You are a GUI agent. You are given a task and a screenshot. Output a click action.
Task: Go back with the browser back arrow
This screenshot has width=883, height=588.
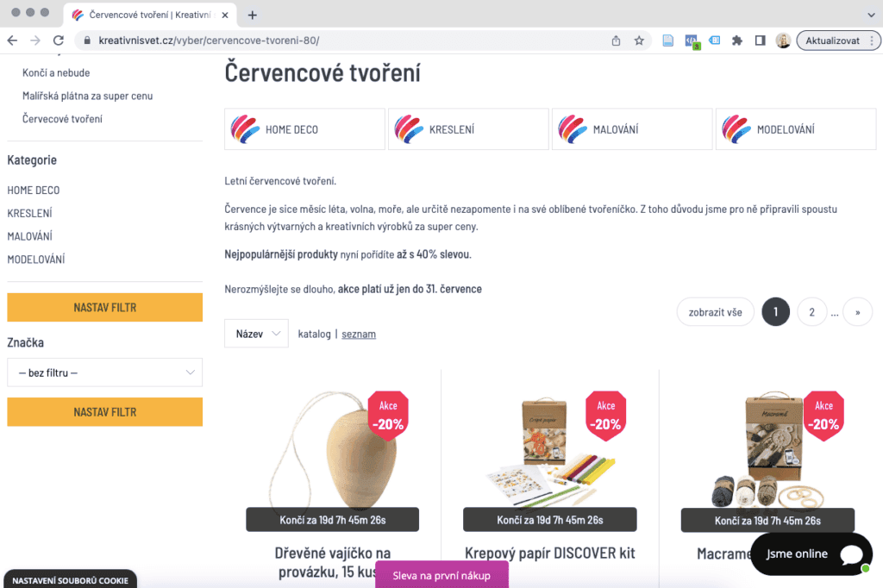coord(12,41)
